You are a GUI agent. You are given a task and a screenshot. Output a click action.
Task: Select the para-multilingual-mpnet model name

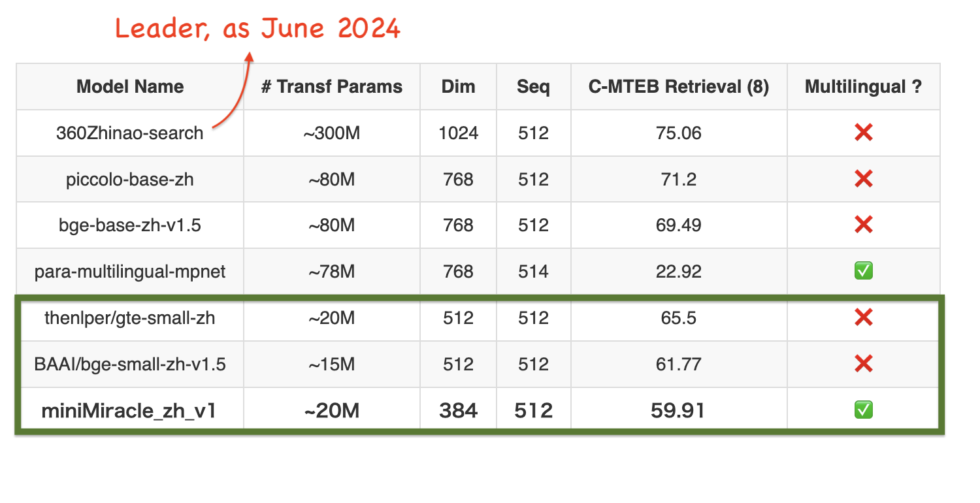130,271
